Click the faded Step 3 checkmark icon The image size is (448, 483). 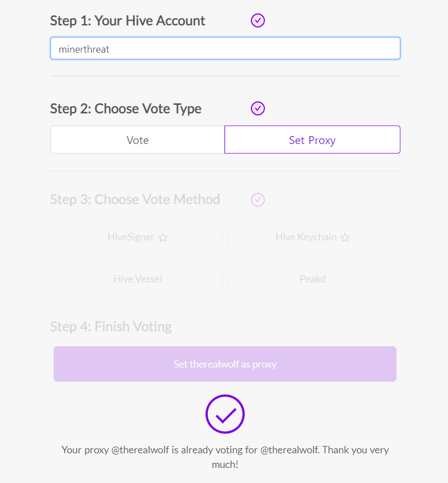tap(258, 199)
